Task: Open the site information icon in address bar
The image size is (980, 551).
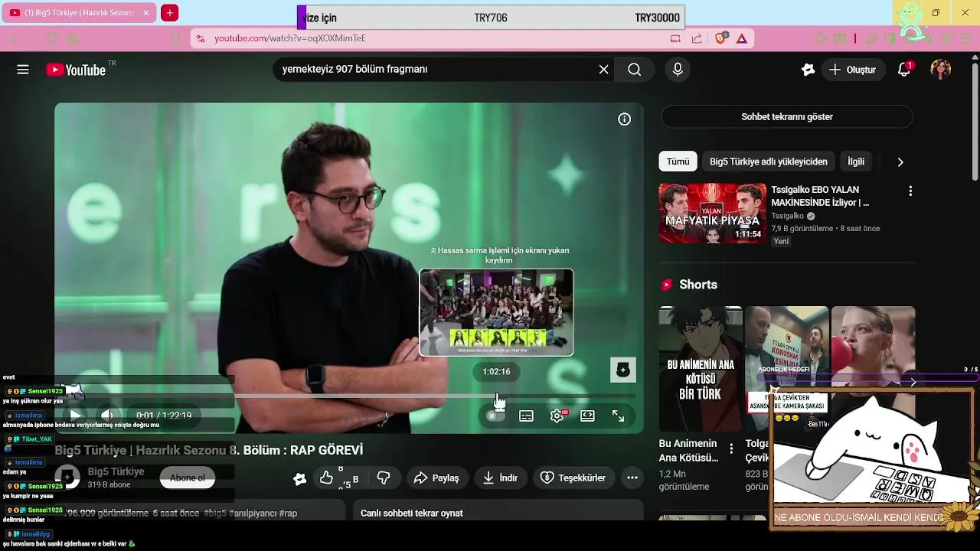Action: (201, 38)
